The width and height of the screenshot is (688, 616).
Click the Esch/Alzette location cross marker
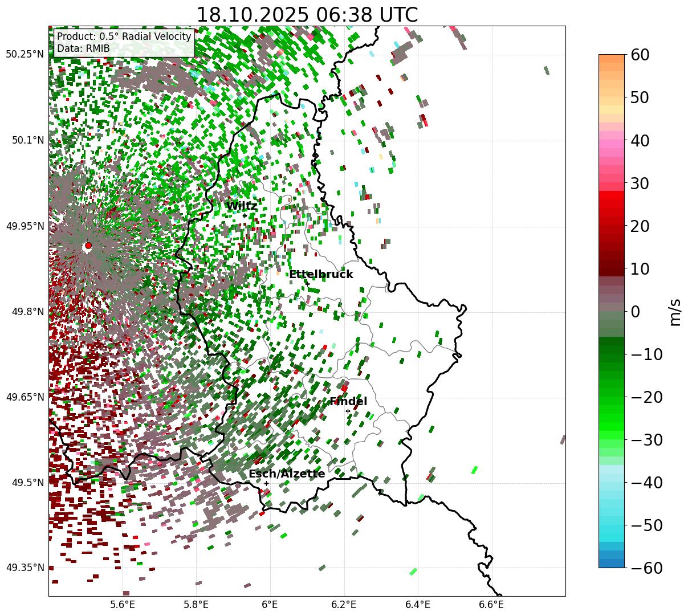(x=266, y=483)
